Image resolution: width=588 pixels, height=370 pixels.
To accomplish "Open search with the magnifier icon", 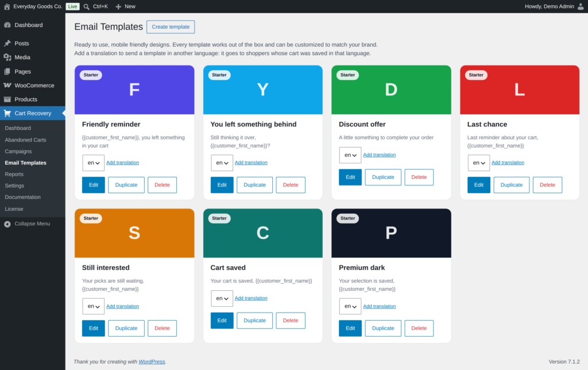I will [x=86, y=6].
